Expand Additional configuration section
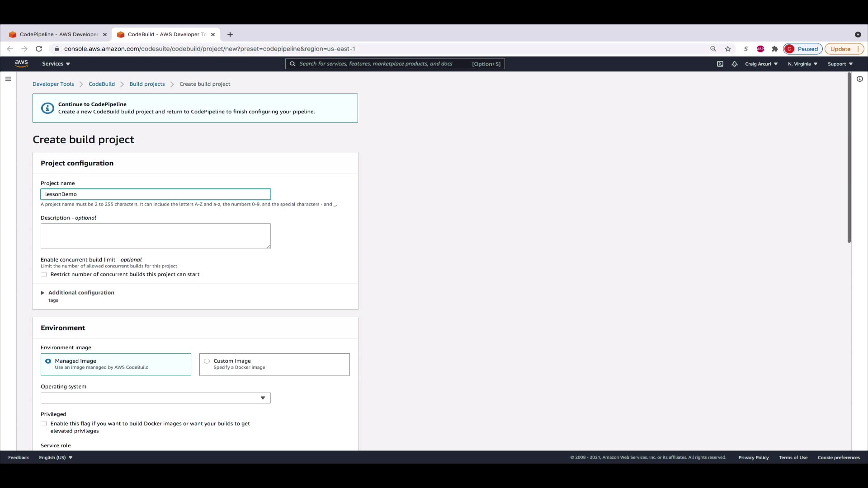 pyautogui.click(x=81, y=293)
